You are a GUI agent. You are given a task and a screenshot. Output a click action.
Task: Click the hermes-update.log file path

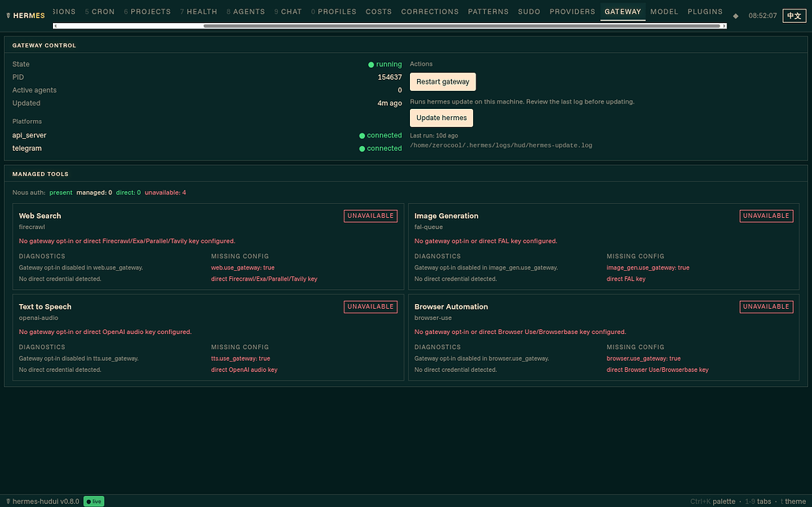pos(501,145)
